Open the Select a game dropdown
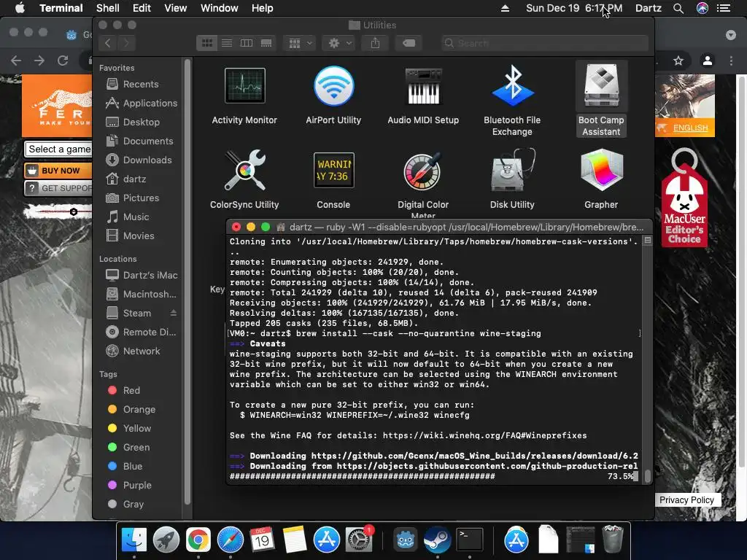The image size is (747, 560). [x=58, y=149]
